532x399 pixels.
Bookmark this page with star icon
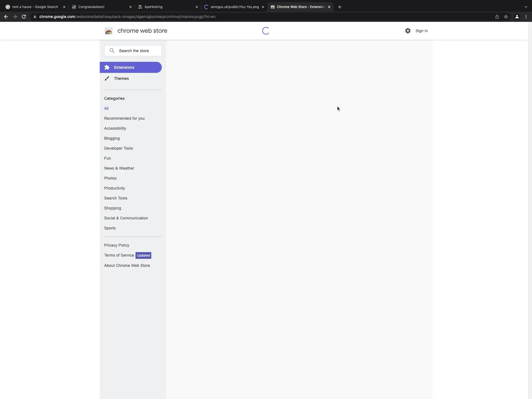click(506, 17)
